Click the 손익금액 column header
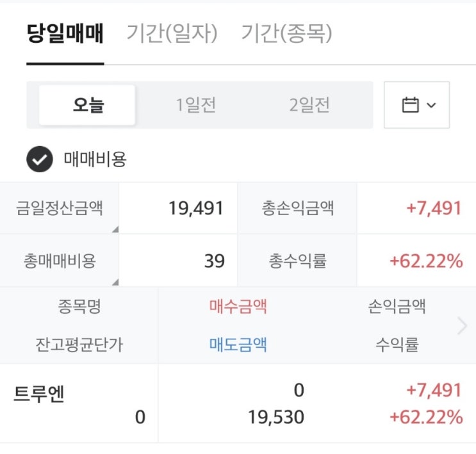Image resolution: width=476 pixels, height=454 pixels. coord(397,307)
